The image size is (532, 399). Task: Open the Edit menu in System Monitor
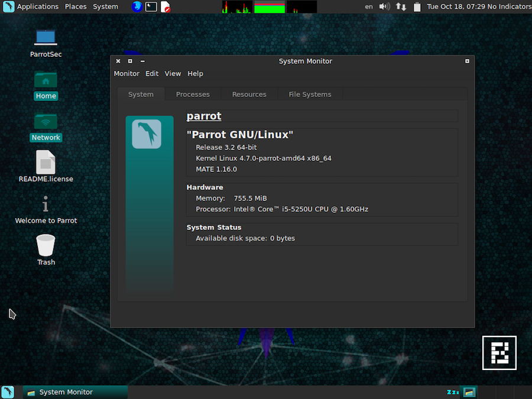(152, 74)
